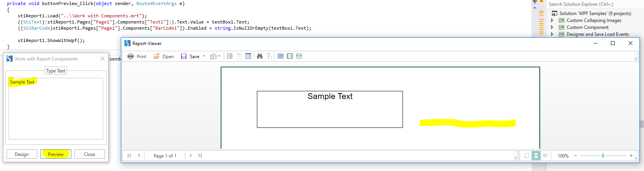Go to previous report page
This screenshot has height=171, width=644.
139,156
